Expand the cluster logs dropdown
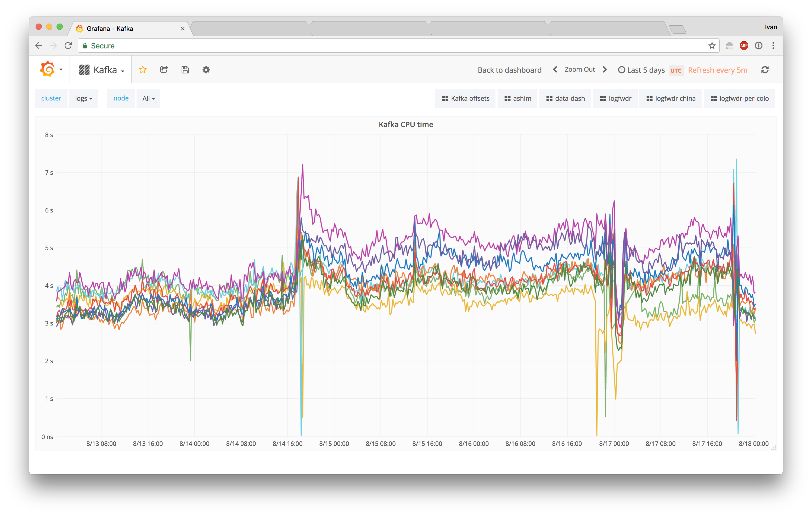812x516 pixels. point(83,98)
